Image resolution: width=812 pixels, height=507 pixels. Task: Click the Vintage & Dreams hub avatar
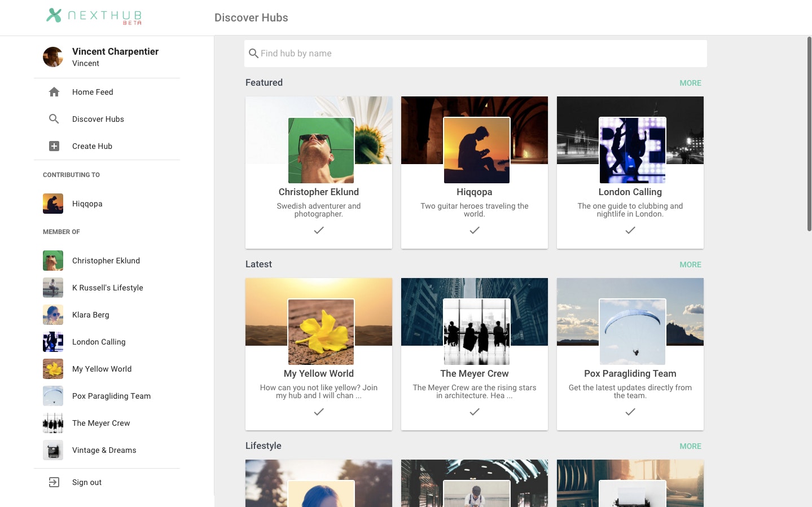coord(52,450)
